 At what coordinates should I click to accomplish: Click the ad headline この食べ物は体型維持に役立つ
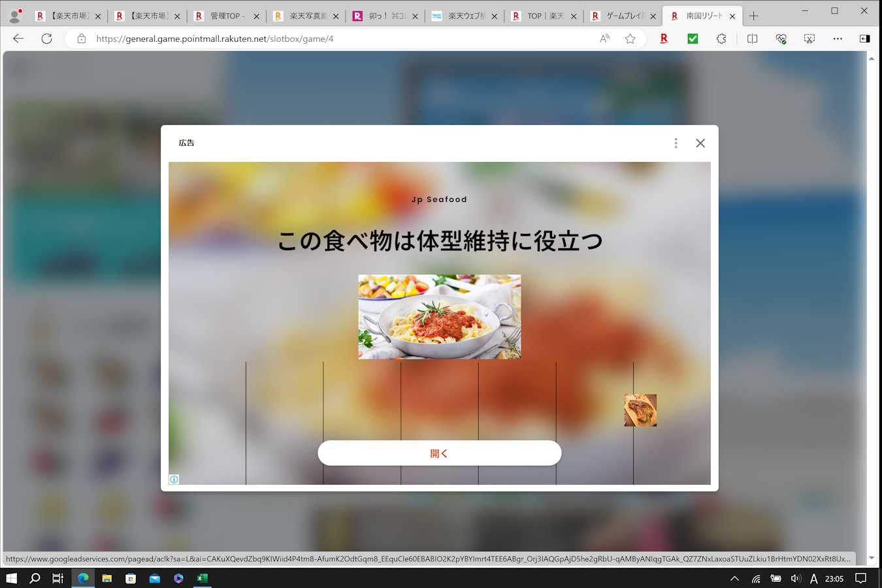(440, 241)
